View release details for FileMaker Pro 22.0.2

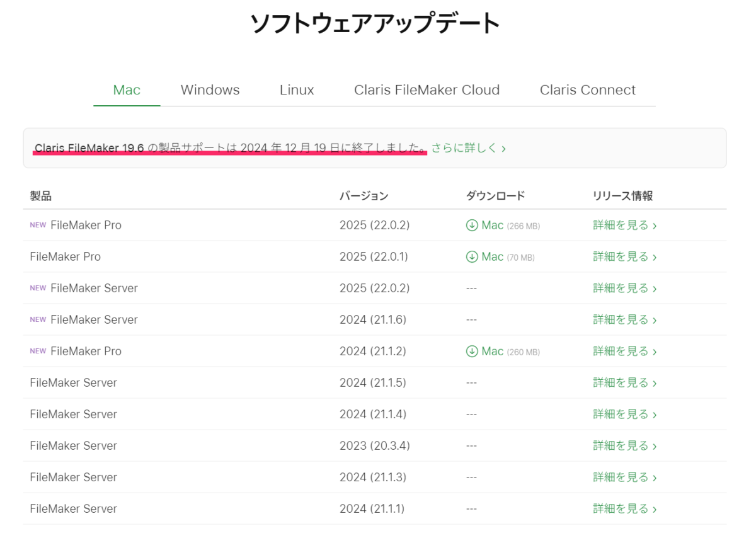coord(624,226)
